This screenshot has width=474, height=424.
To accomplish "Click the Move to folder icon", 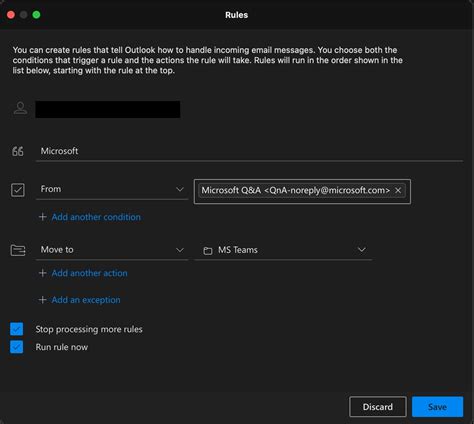I will [18, 250].
